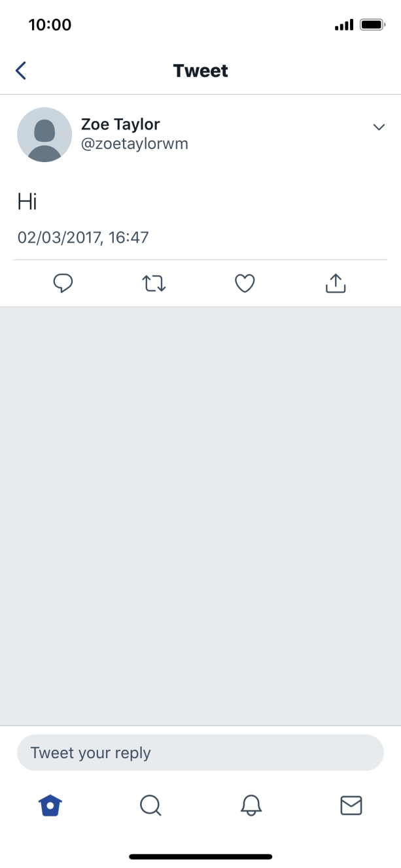Tap the battery icon in the status bar
Screen dimensions: 401x868
[x=373, y=25]
